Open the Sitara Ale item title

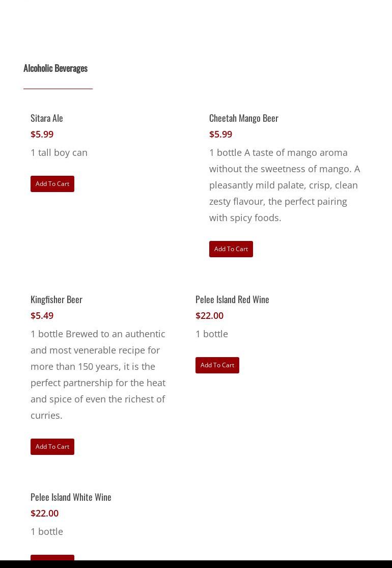(x=47, y=118)
